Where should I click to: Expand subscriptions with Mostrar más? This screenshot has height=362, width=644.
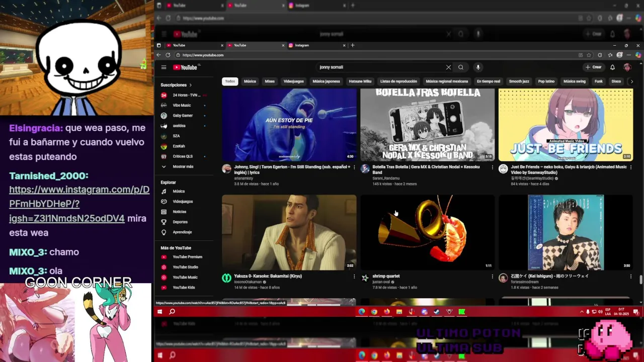(x=183, y=166)
